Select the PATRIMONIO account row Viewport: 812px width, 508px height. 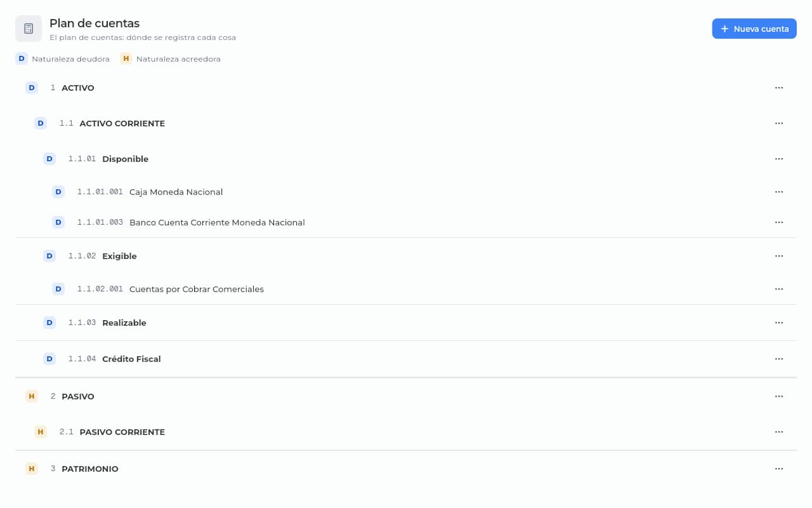[406, 469]
